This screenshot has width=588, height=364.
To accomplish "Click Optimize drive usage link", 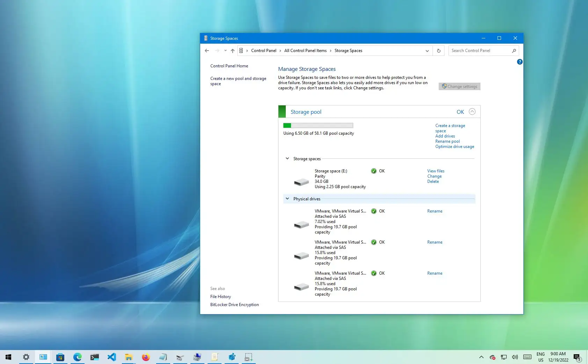I will tap(455, 147).
